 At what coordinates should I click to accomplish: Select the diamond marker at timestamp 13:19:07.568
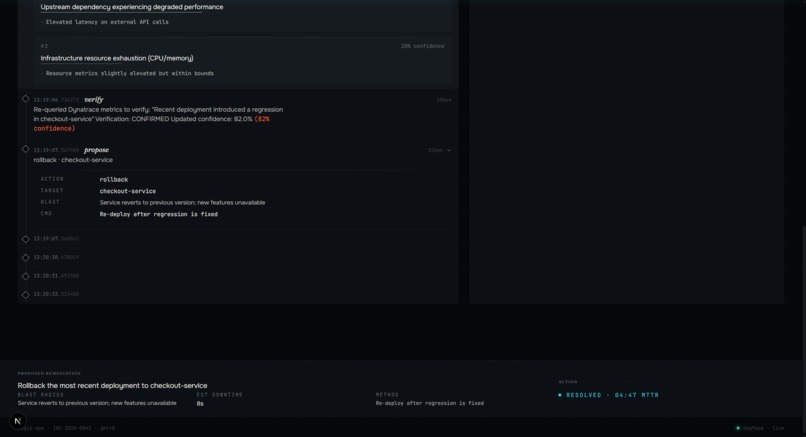click(25, 239)
